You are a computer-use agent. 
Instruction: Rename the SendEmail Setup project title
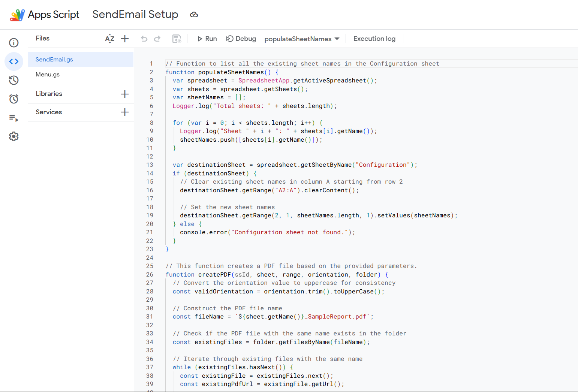(135, 14)
